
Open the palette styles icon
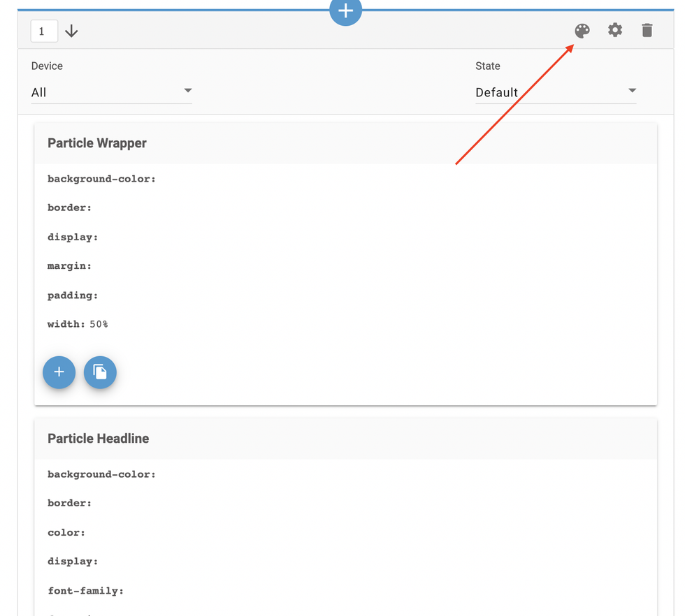point(582,31)
